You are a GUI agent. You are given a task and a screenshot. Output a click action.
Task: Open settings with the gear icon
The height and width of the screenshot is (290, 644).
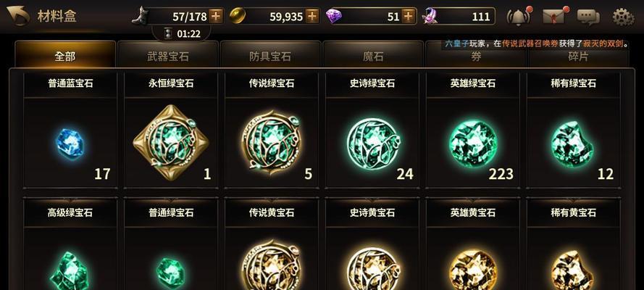coord(623,17)
